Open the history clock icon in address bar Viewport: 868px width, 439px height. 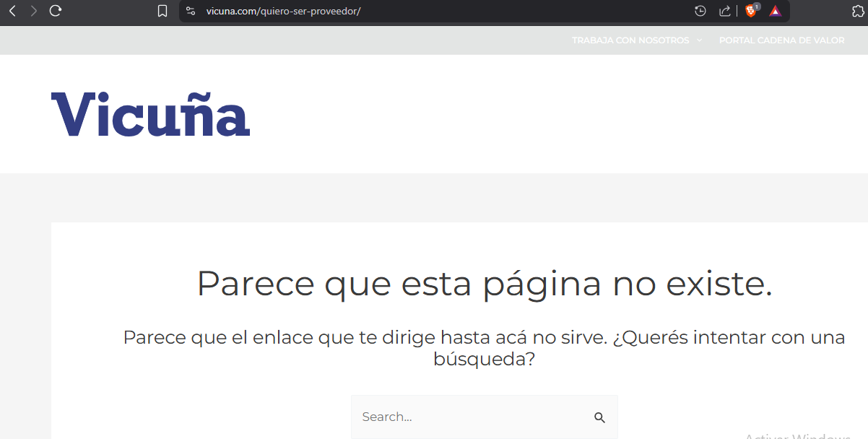pos(700,11)
